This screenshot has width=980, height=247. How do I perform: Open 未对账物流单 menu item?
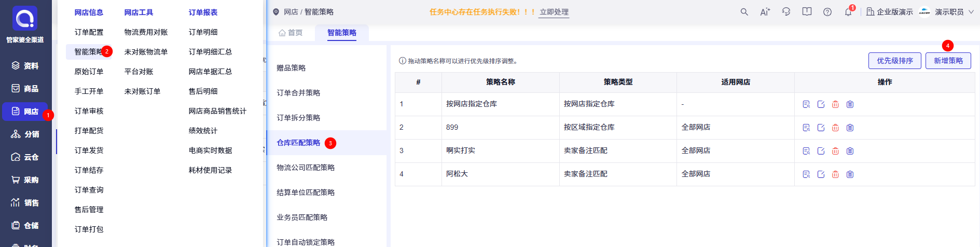146,52
